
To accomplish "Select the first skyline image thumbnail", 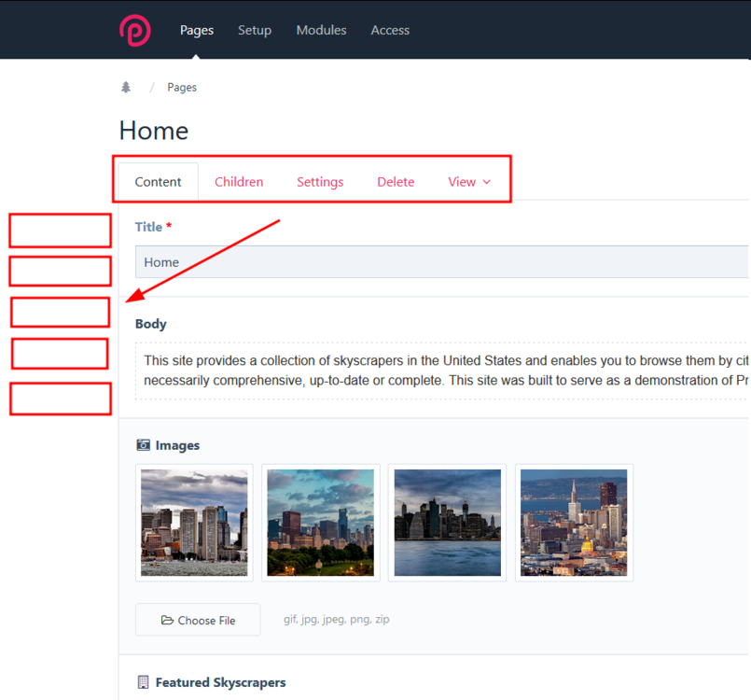I will (194, 523).
